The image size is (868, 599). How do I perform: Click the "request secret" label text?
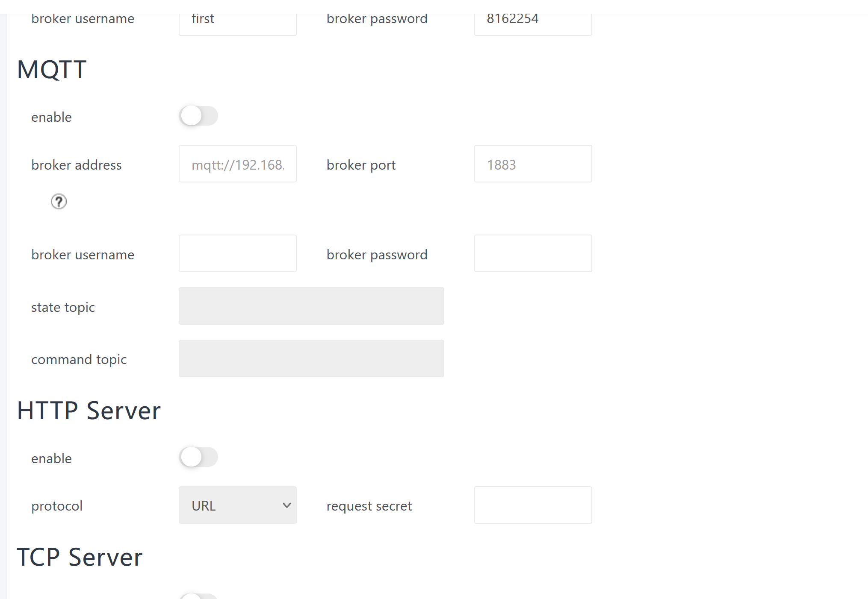(x=369, y=506)
